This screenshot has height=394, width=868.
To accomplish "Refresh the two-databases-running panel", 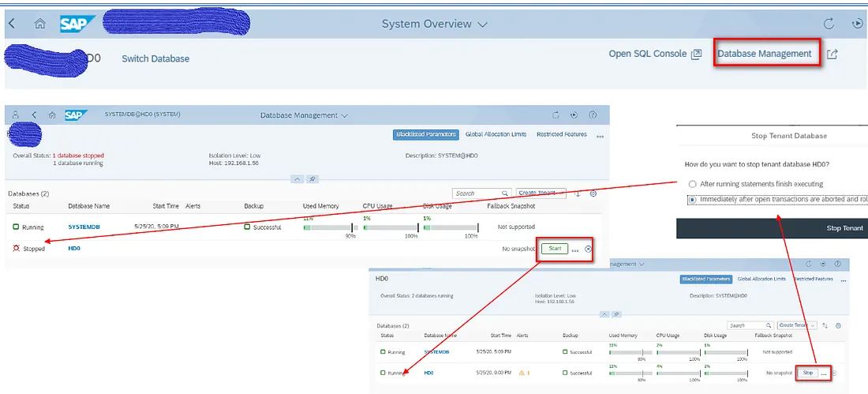I will tap(808, 264).
